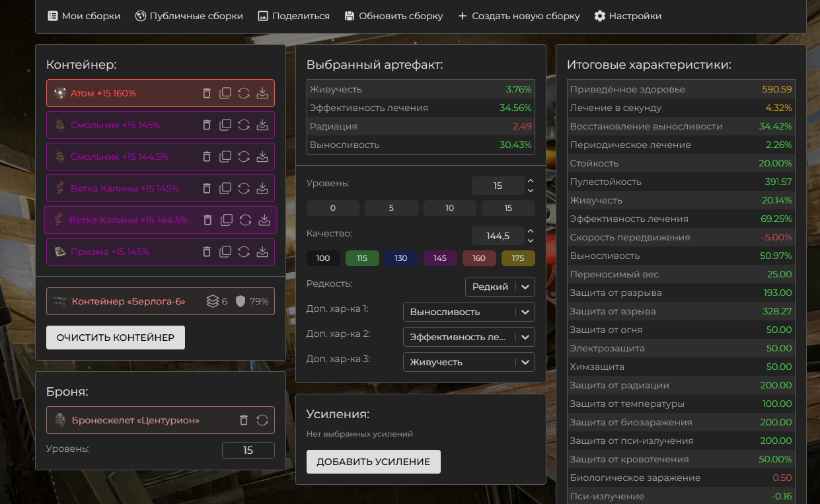Open the Доп. хар-ка 3 Живучесть dropdown

[x=468, y=362]
